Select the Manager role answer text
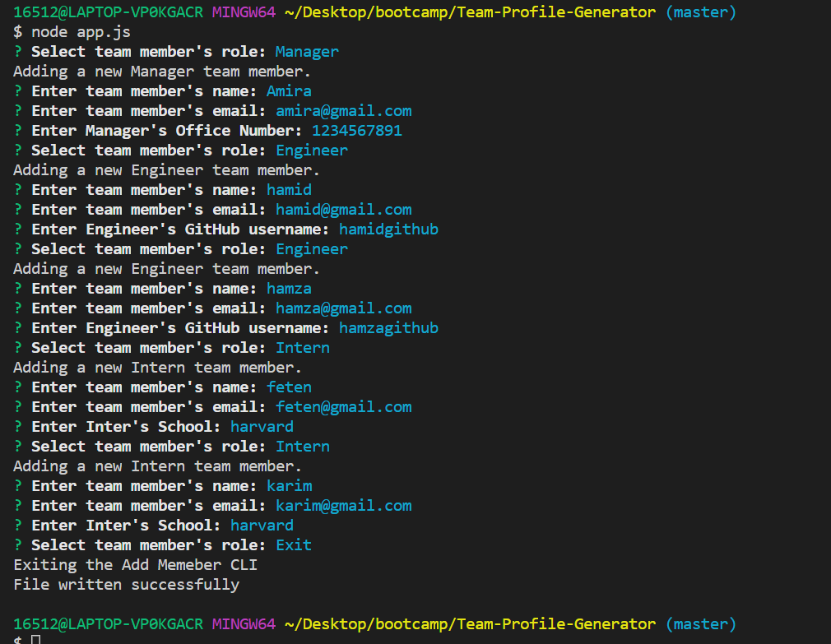The height and width of the screenshot is (644, 831). [306, 51]
